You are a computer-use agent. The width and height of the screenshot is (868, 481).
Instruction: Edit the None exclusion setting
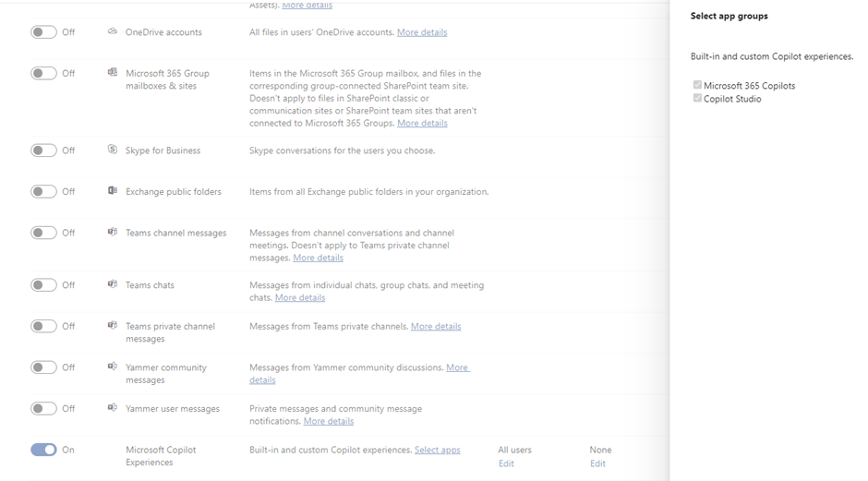pyautogui.click(x=597, y=463)
